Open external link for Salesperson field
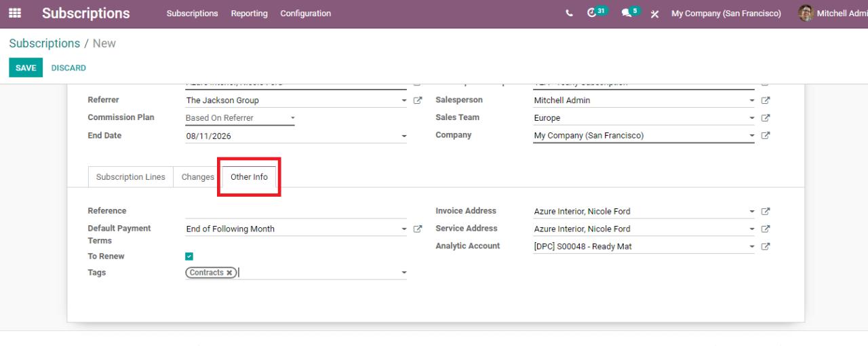Viewport: 868px width, 346px height. [x=765, y=100]
